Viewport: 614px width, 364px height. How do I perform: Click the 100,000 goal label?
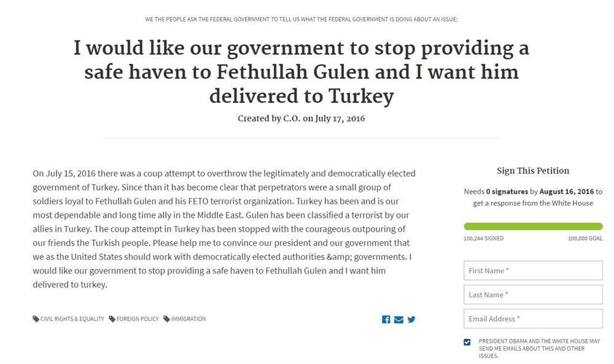(x=585, y=238)
